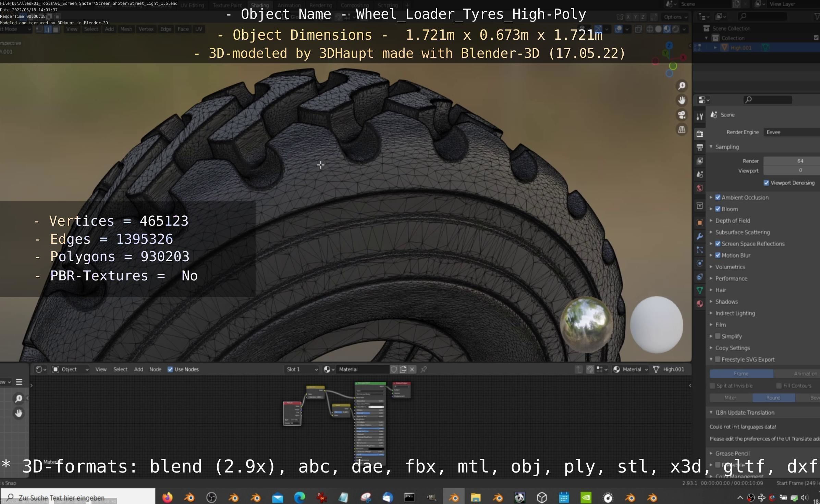Open the Output properties printer icon
Viewport: 820px width, 504px height.
coord(700,148)
